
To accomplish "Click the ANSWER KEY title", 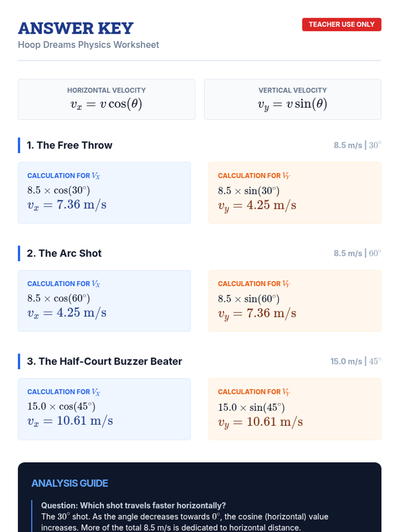I will click(76, 29).
